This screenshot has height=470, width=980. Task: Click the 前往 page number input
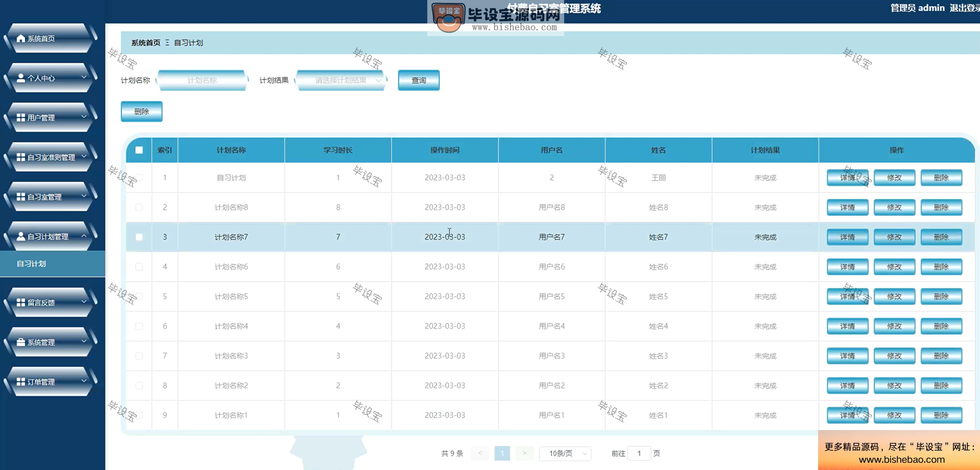639,453
